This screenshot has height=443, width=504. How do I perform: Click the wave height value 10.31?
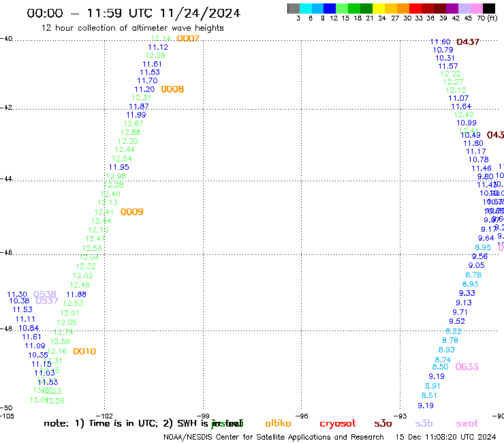click(445, 58)
